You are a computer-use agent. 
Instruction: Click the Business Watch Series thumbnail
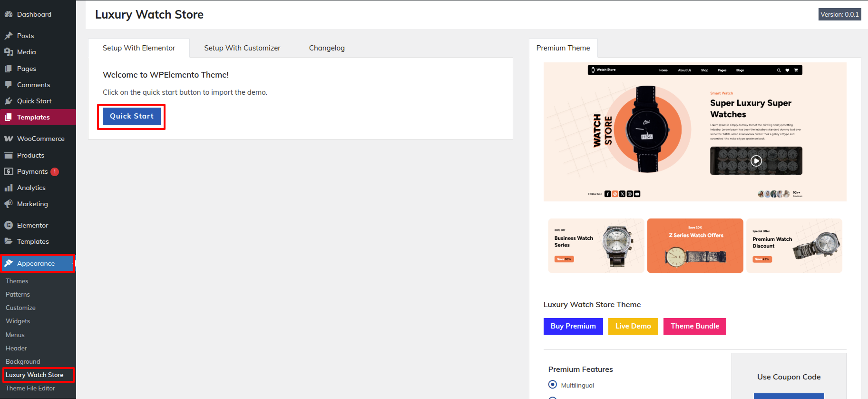(x=596, y=246)
